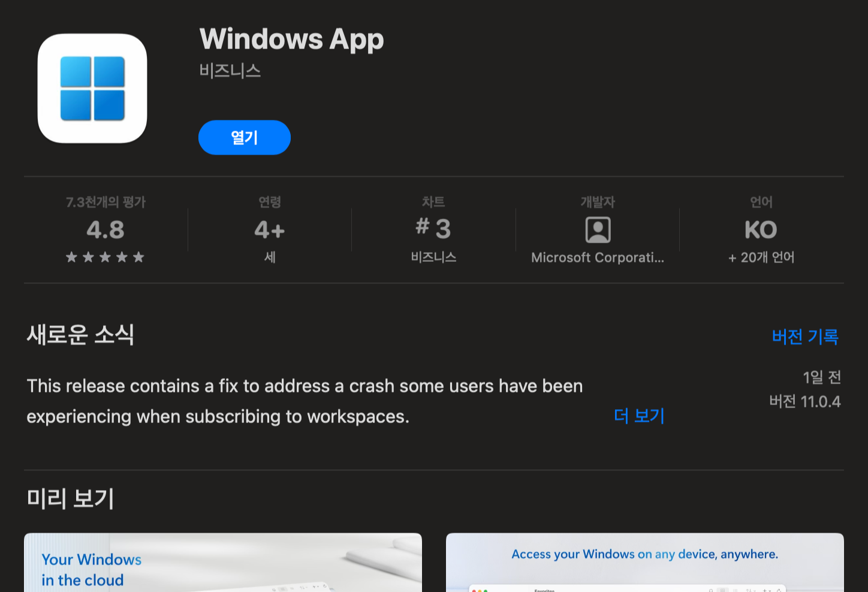Image resolution: width=868 pixels, height=592 pixels.
Task: Click the 비즈니스 category under app title
Action: click(x=230, y=71)
